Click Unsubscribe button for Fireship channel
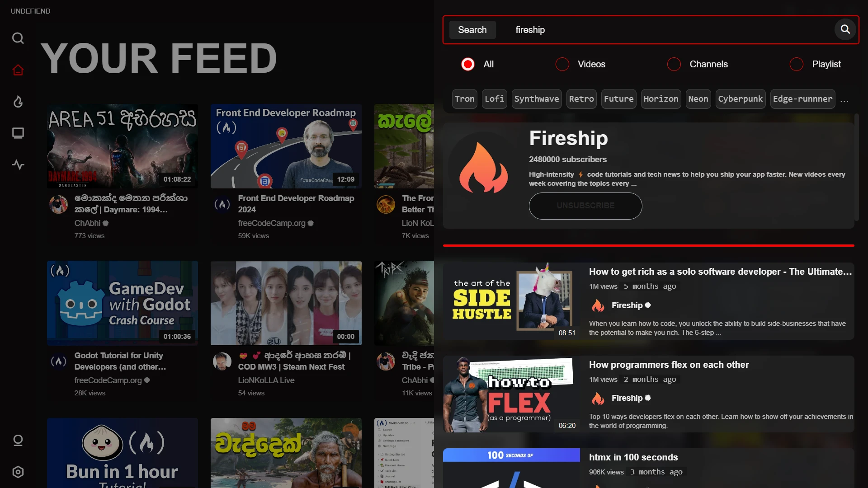Viewport: 868px width, 488px height. [586, 205]
